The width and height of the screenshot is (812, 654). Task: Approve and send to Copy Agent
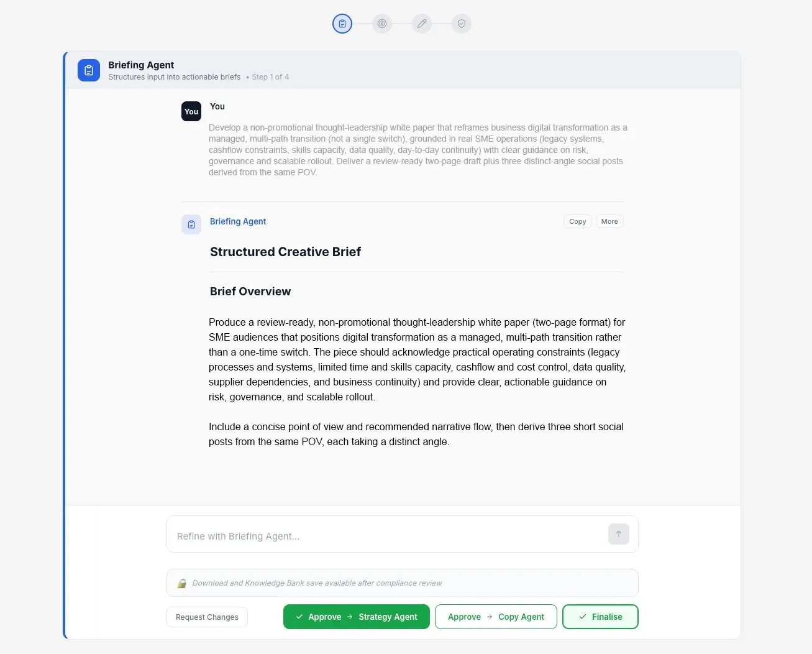tap(496, 617)
